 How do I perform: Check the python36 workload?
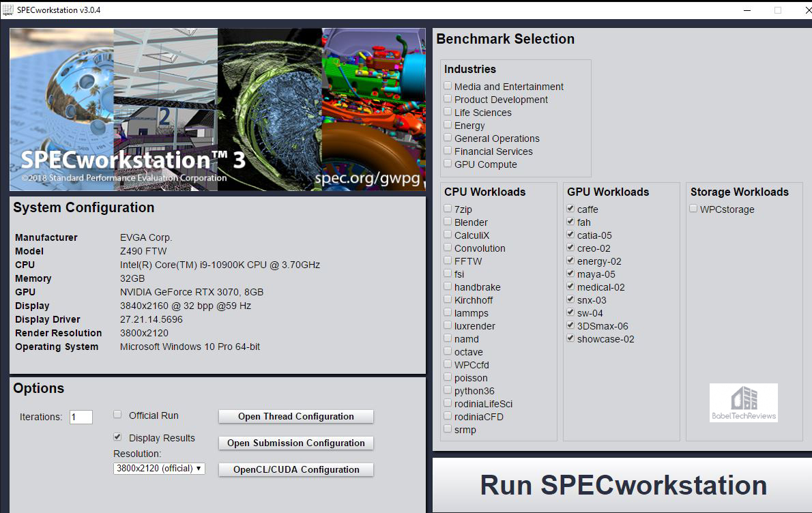click(448, 390)
